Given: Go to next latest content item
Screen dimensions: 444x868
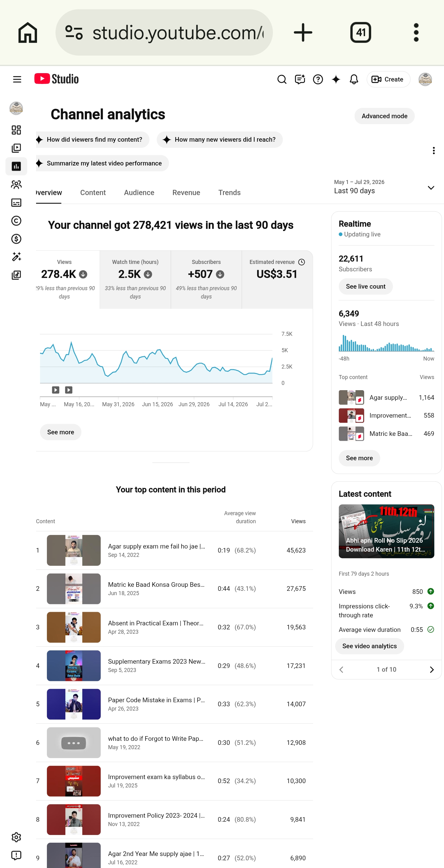Looking at the screenshot, I should (432, 670).
